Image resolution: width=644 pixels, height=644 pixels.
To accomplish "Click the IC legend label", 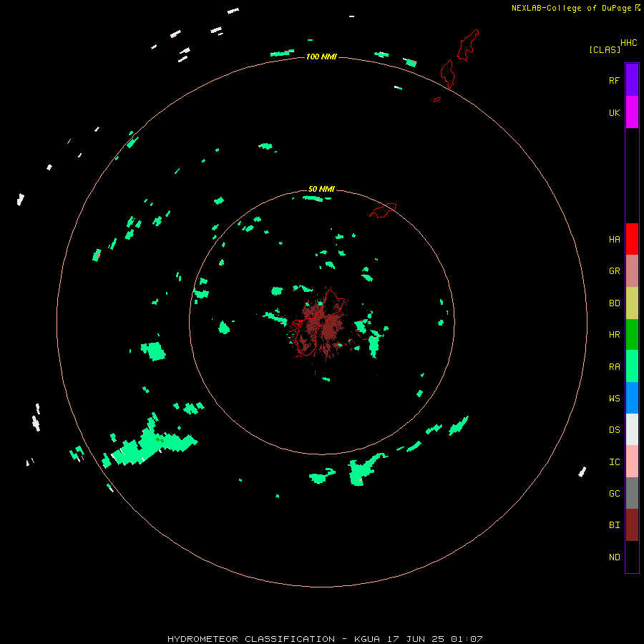I will coord(614,462).
